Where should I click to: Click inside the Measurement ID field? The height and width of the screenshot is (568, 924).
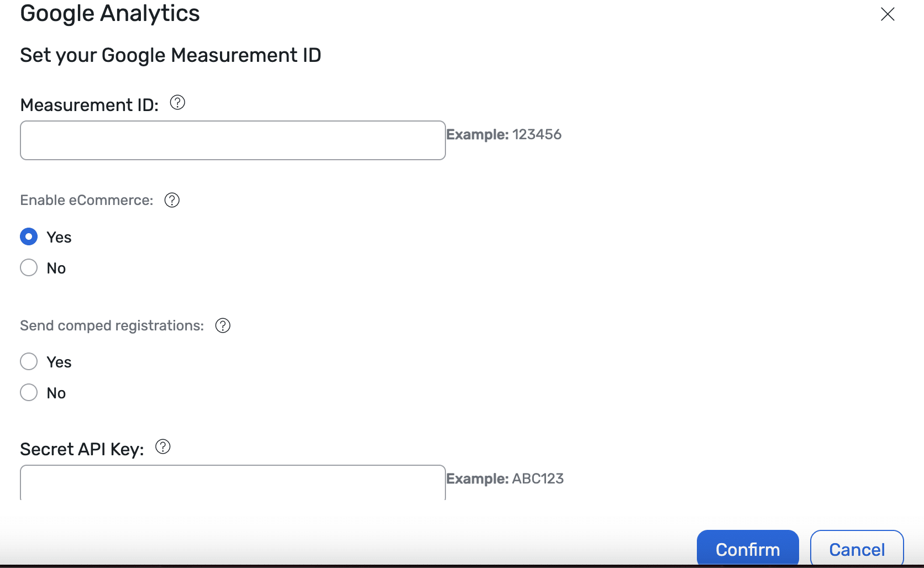(232, 140)
